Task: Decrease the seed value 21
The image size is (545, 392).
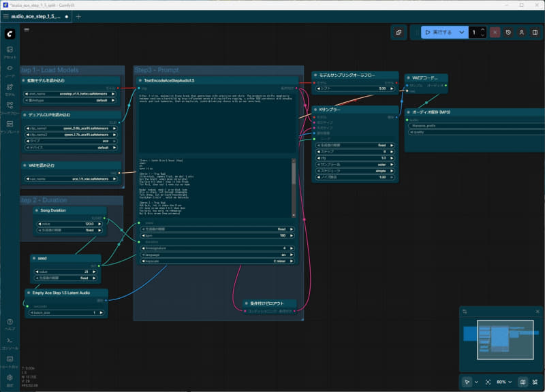Action: pos(37,272)
